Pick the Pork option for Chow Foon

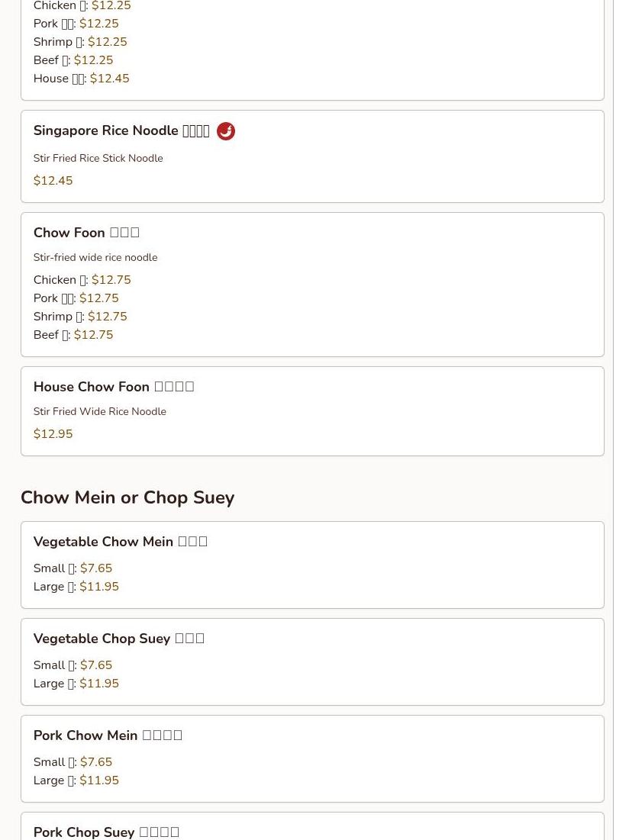[x=76, y=298]
